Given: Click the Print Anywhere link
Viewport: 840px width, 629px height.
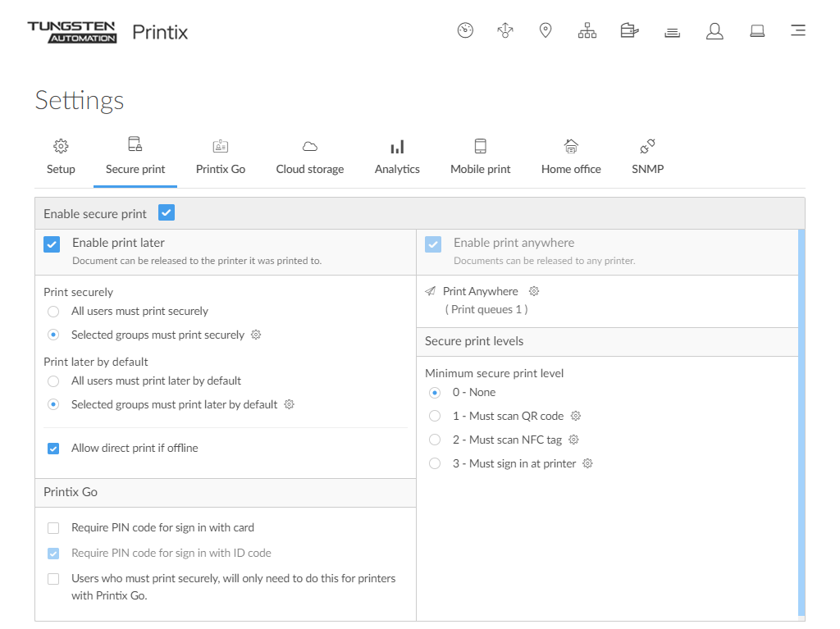Looking at the screenshot, I should coord(480,291).
